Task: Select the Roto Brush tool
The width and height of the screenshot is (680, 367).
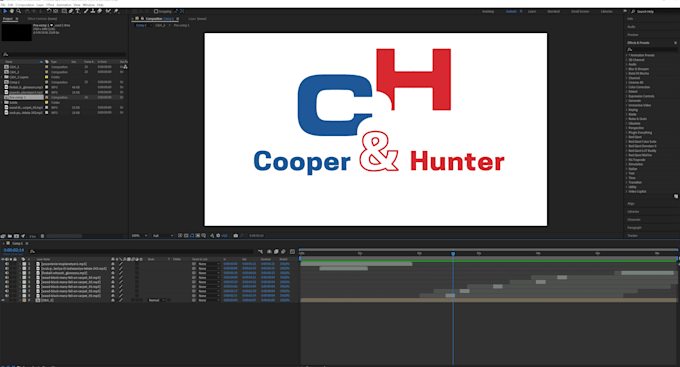Action: (x=108, y=11)
